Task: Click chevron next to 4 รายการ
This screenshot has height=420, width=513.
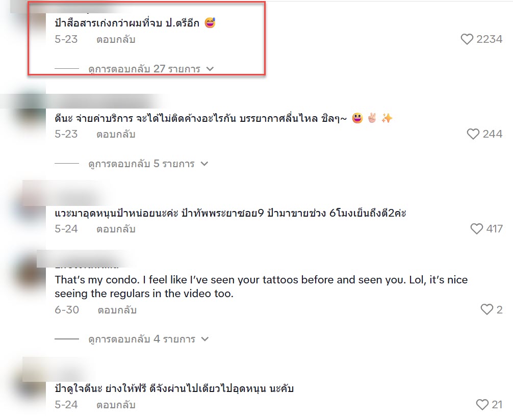Action: click(205, 339)
